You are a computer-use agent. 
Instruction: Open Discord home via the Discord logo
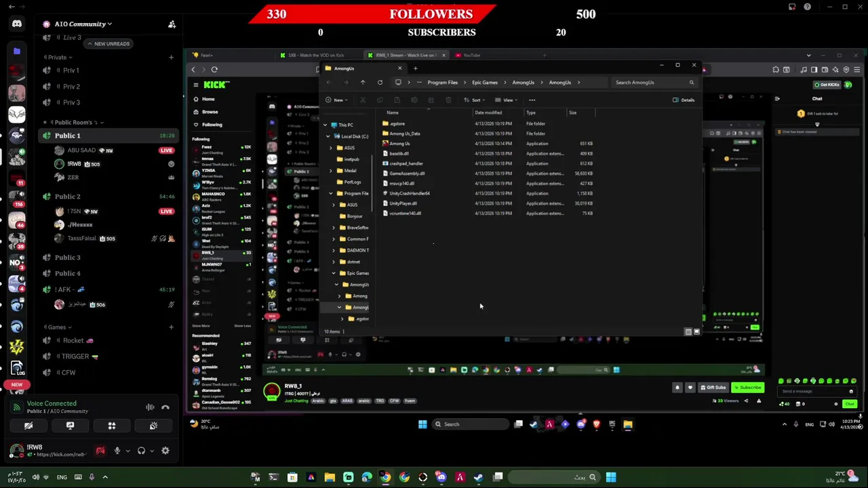(17, 24)
